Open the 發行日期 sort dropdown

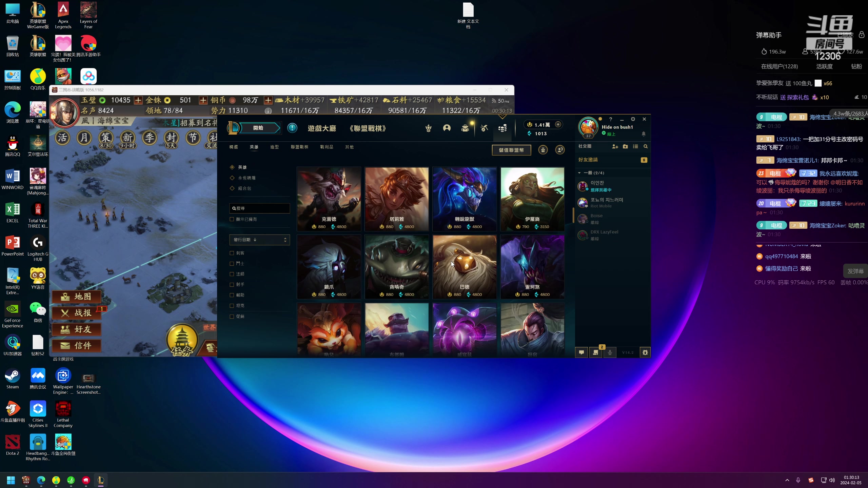[x=260, y=240]
